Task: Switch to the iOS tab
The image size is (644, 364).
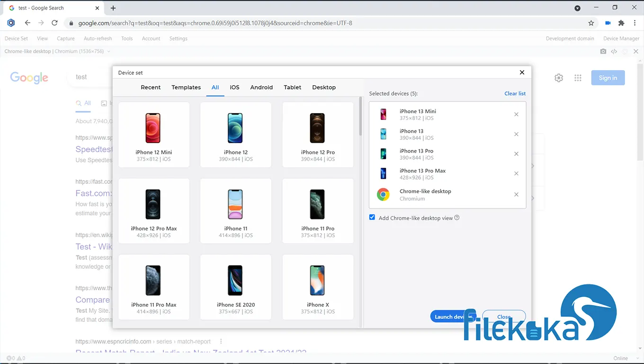Action: 234,87
